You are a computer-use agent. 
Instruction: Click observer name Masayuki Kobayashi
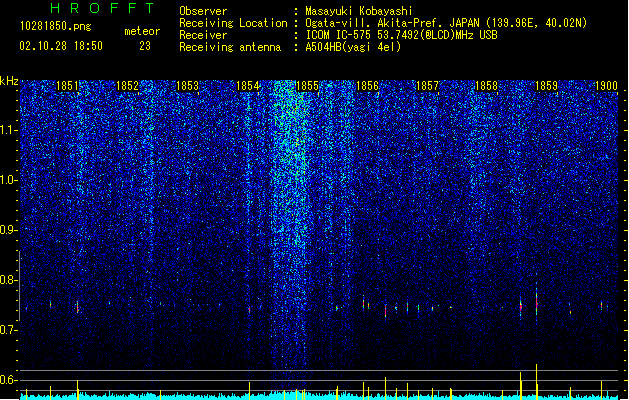click(x=359, y=11)
